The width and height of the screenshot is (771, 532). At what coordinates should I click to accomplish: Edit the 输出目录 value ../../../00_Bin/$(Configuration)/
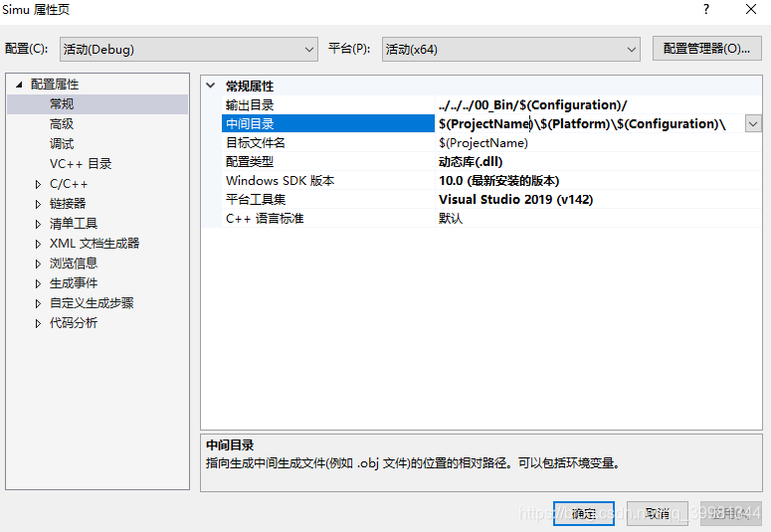tap(532, 104)
